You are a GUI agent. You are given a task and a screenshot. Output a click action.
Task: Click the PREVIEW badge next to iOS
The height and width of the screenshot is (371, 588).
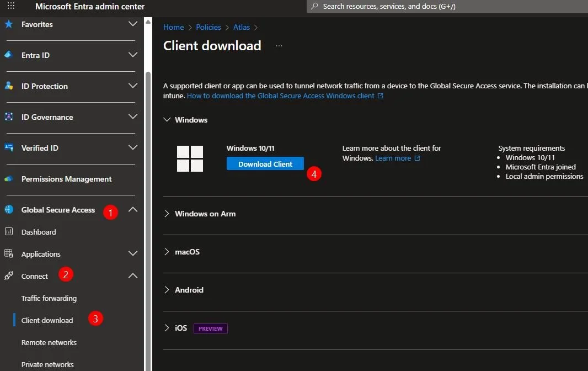210,328
